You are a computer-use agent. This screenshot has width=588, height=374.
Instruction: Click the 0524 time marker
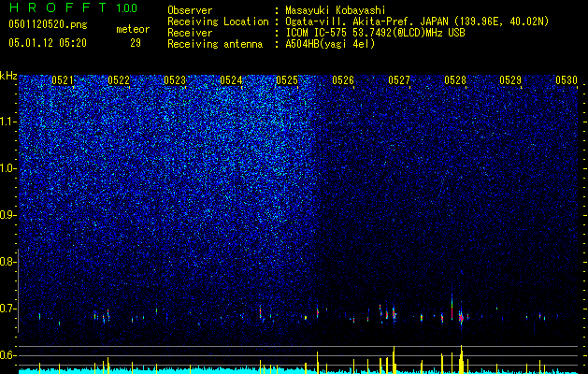pos(231,80)
